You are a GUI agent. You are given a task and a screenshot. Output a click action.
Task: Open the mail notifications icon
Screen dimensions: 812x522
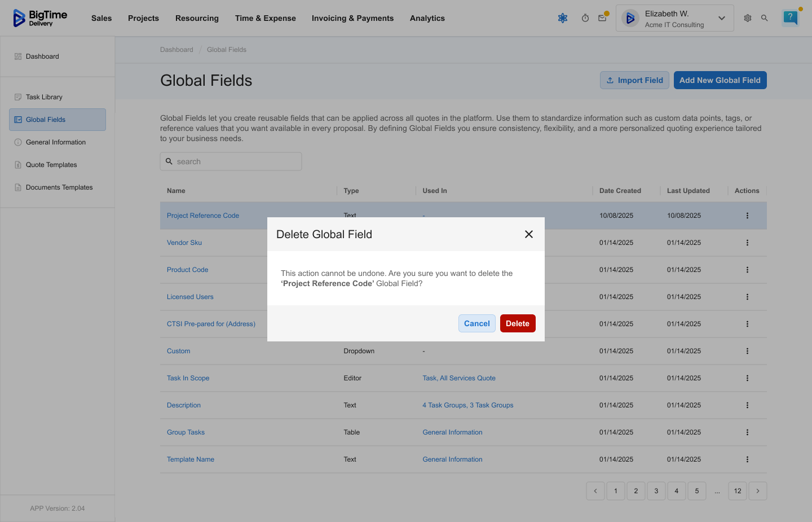pos(602,18)
